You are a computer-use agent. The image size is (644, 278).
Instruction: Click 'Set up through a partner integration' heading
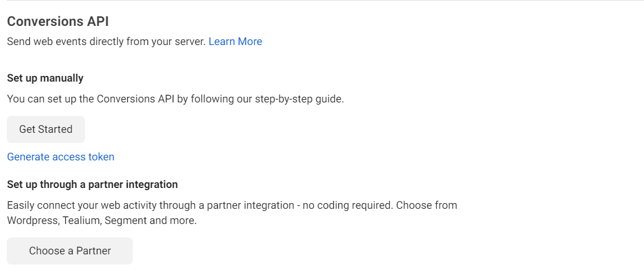coord(92,185)
